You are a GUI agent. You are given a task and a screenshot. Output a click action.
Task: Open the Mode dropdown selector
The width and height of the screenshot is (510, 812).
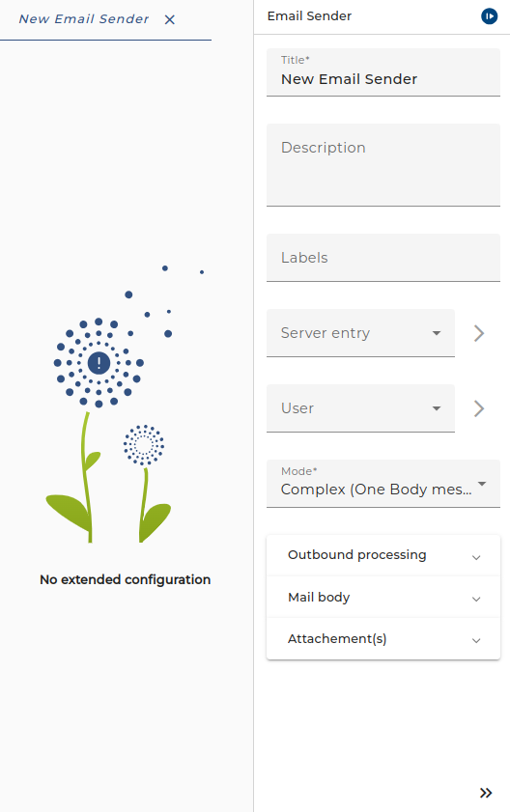383,484
